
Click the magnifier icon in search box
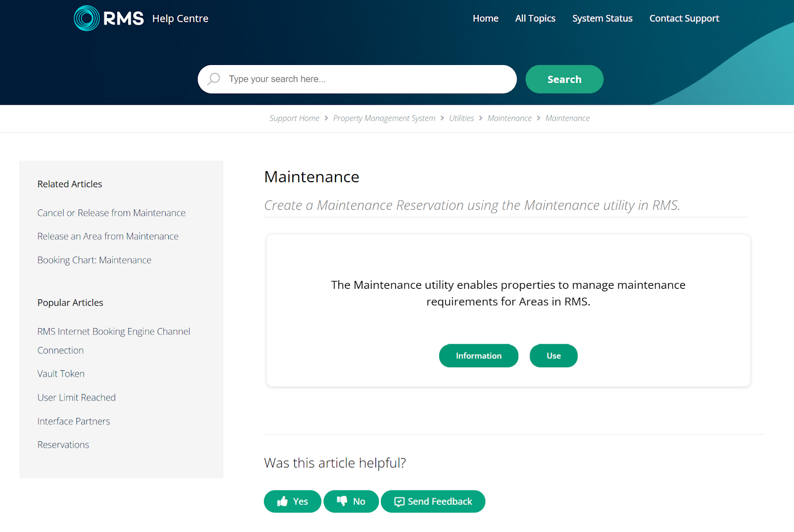[214, 79]
